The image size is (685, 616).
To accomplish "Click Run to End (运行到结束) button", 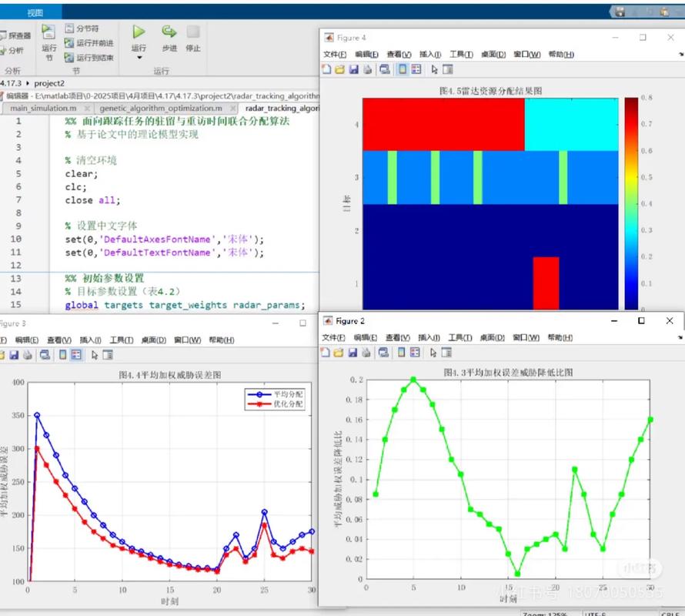I will point(89,57).
